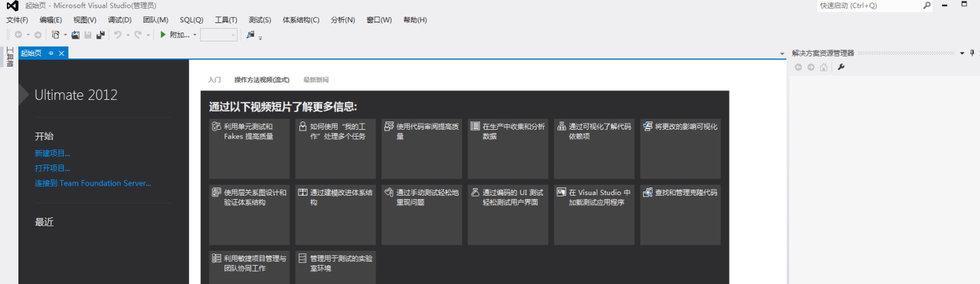980x284 pixels.
Task: Pin the 起始页 tab
Action: [x=51, y=53]
